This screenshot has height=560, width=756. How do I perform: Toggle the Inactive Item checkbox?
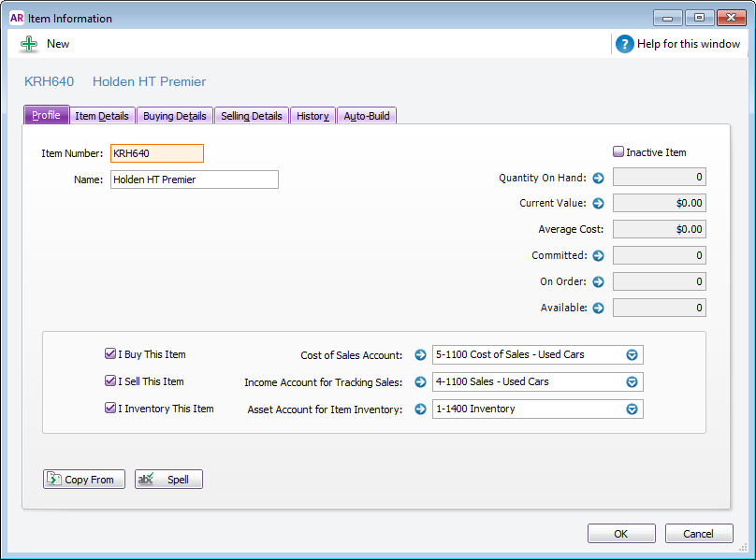618,151
